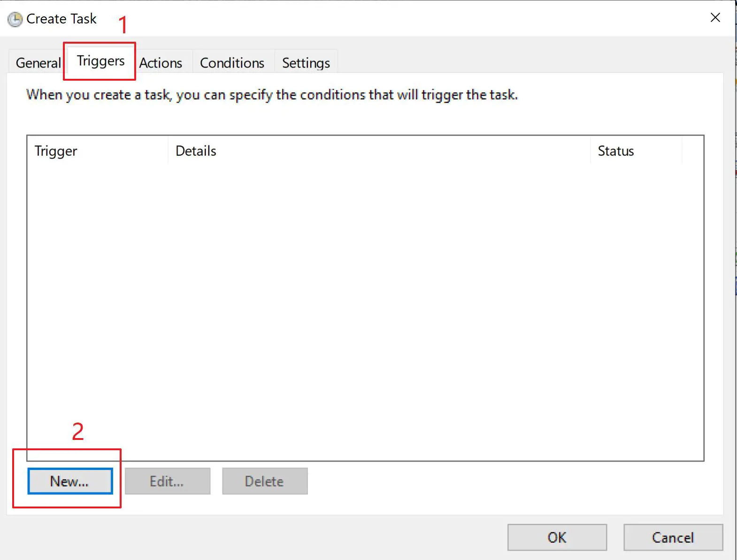Sort by the Trigger column header
This screenshot has width=737, height=560.
click(x=98, y=151)
